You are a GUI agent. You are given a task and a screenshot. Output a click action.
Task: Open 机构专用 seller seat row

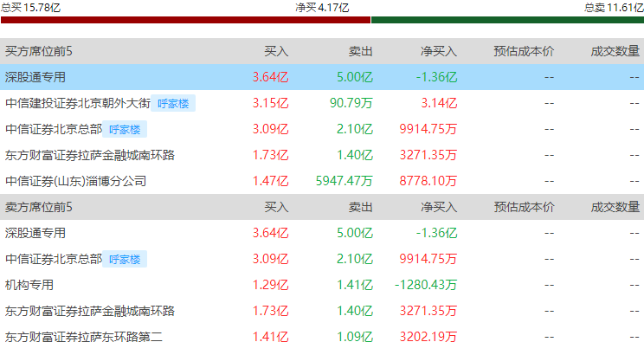click(x=322, y=285)
